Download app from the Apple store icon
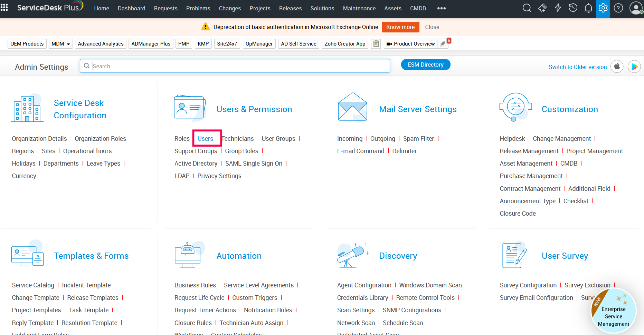The height and width of the screenshot is (335, 644). click(617, 66)
